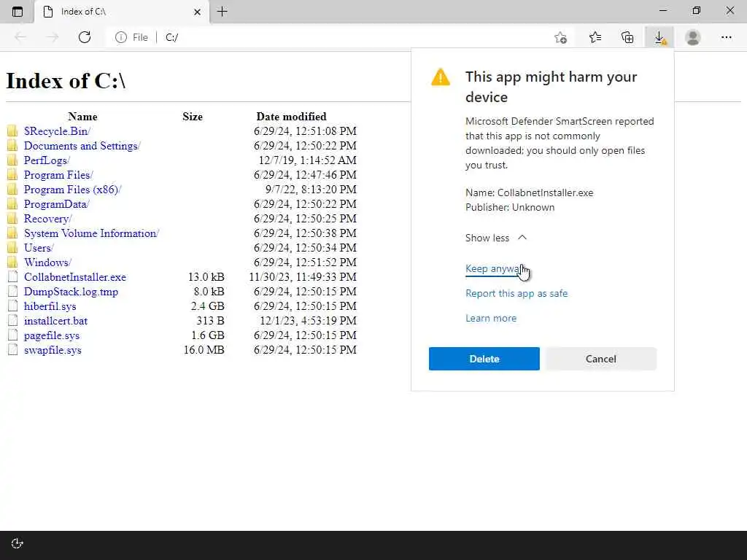This screenshot has height=560, width=747.
Task: Click folder icon beside Windows/
Action: (12, 262)
